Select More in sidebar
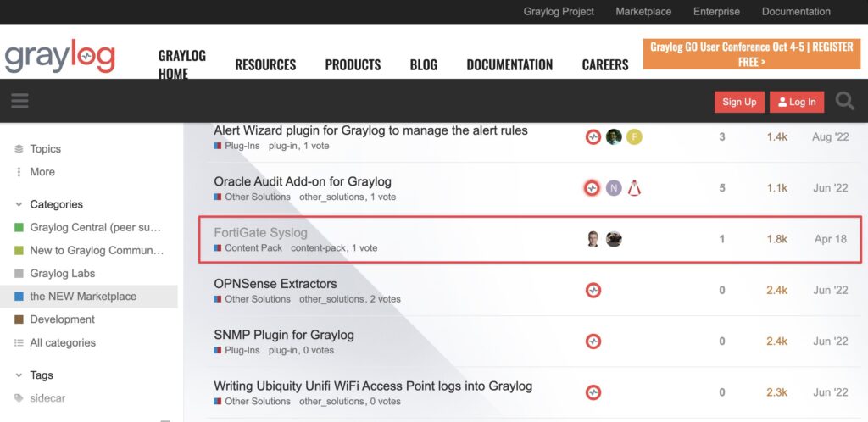Image resolution: width=868 pixels, height=422 pixels. tap(42, 171)
